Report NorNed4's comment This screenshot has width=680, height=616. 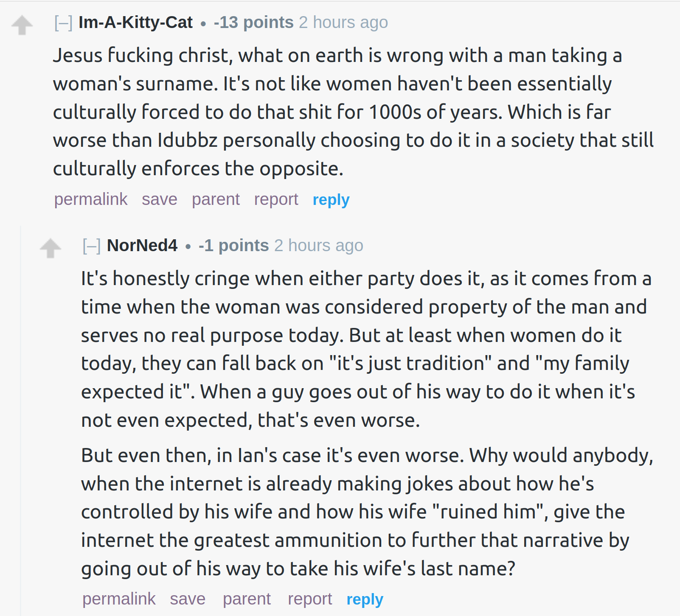click(x=310, y=599)
